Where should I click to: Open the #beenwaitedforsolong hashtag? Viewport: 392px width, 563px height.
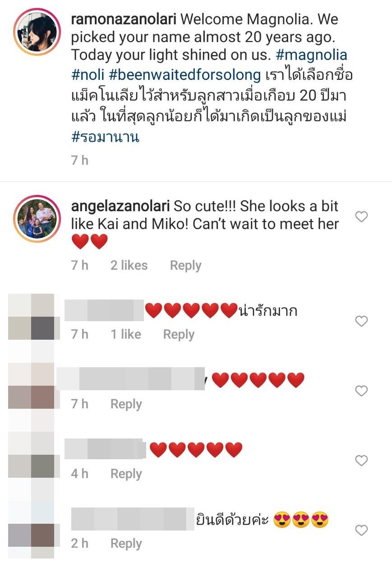pos(185,74)
